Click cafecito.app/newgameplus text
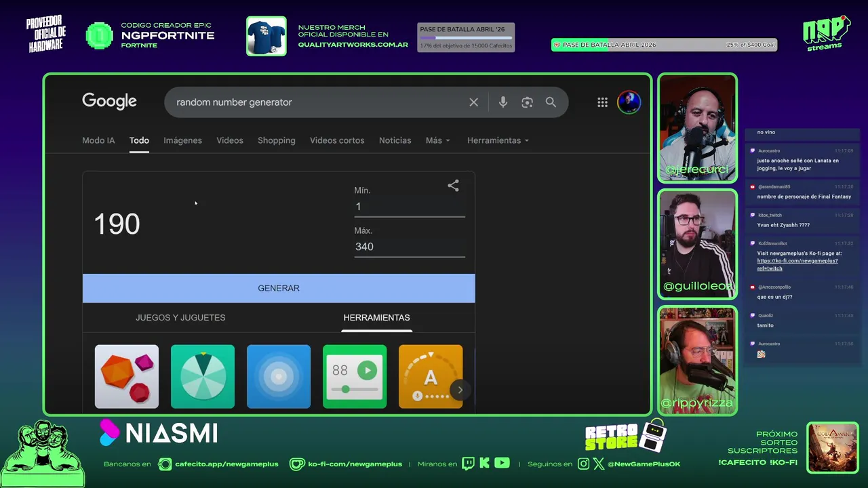The width and height of the screenshot is (868, 488). pyautogui.click(x=226, y=464)
